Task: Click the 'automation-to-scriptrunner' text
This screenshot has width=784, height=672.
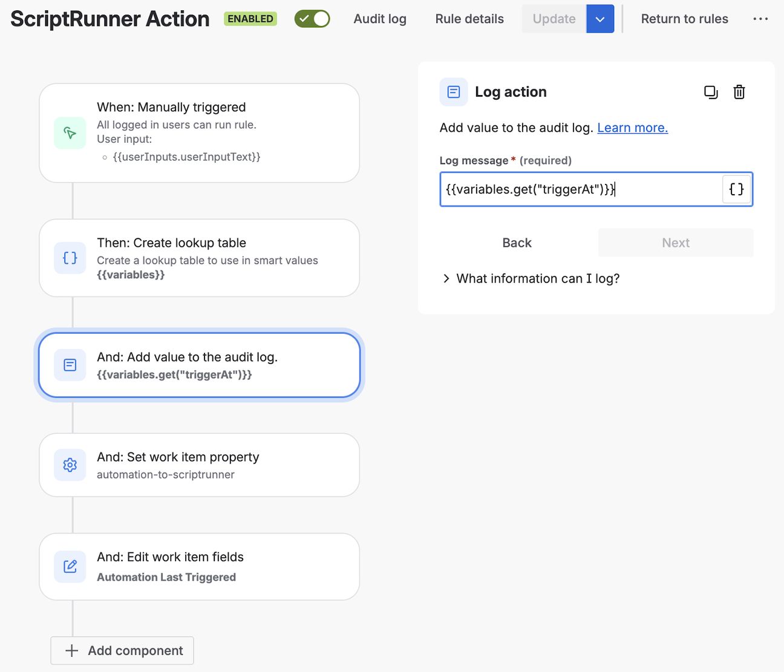Action: (x=166, y=475)
